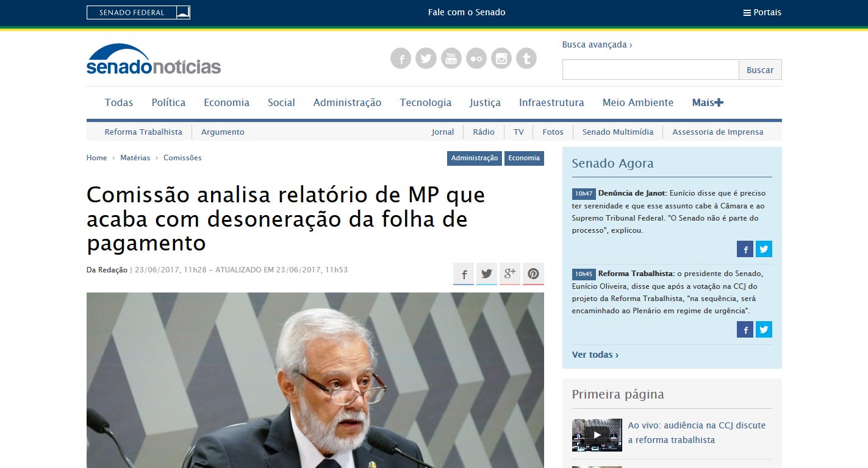The width and height of the screenshot is (868, 468).
Task: Open the Flickr icon in header
Action: (x=476, y=58)
